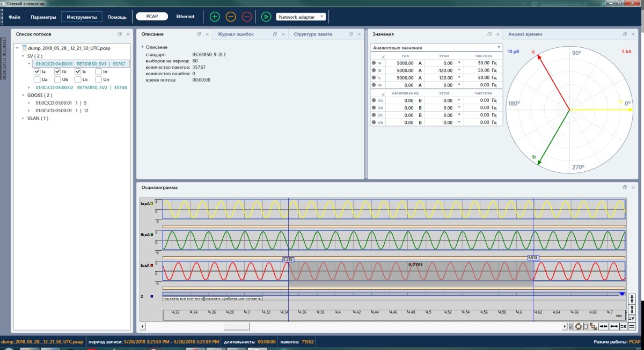Image resolution: width=644 pixels, height=350 pixels.
Task: Click the horizontal expand arrows icon
Action: (x=613, y=326)
